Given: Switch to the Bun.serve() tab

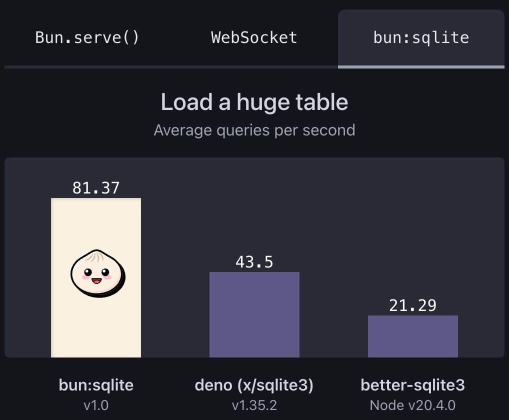Looking at the screenshot, I should pyautogui.click(x=87, y=37).
